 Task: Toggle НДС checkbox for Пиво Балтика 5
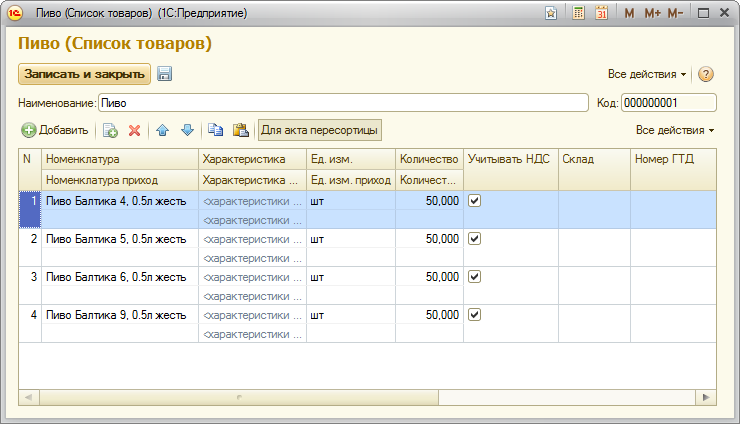tap(474, 238)
